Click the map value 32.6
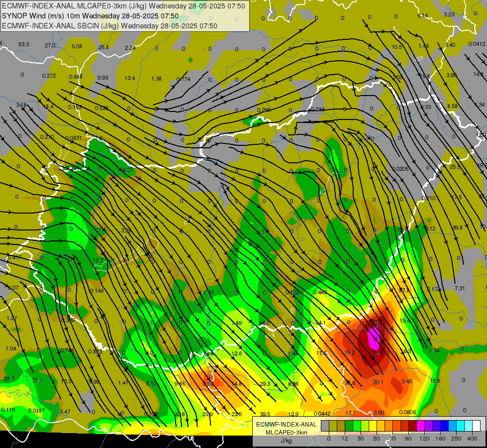Image resolution: width=487 pixels, height=448 pixels. (180, 414)
